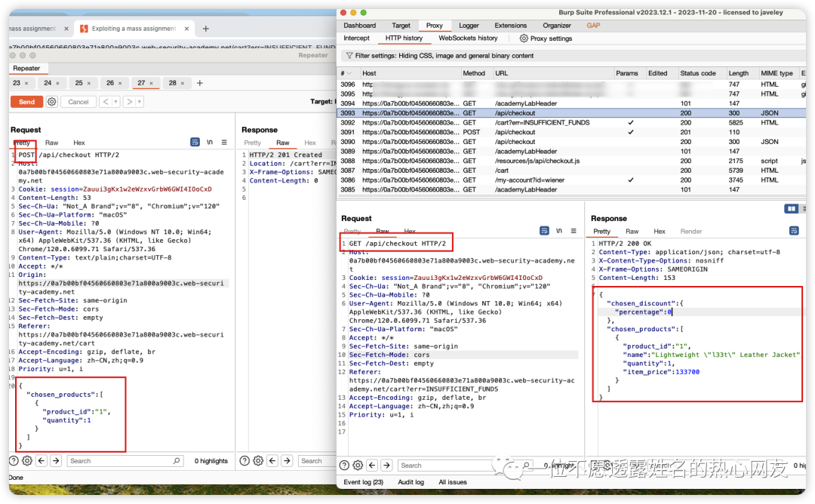This screenshot has height=504, width=815.
Task: Open the Organizer tab in Burp Suite
Action: [x=557, y=26]
